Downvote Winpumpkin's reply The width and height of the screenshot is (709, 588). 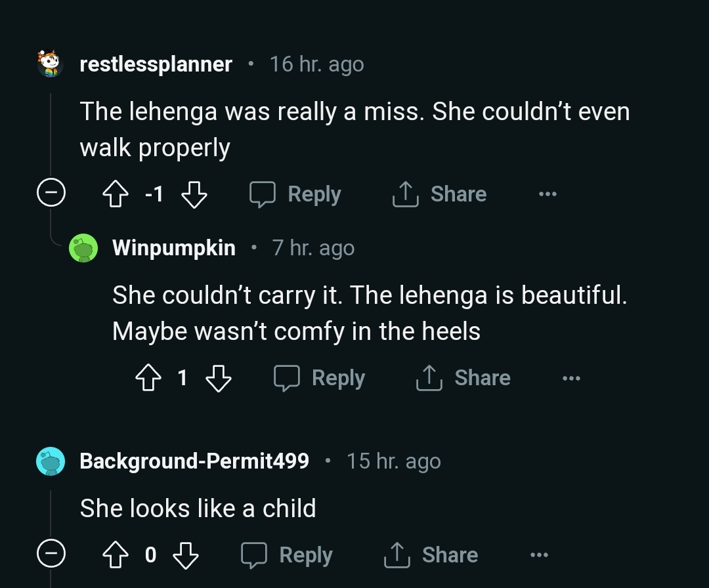219,379
